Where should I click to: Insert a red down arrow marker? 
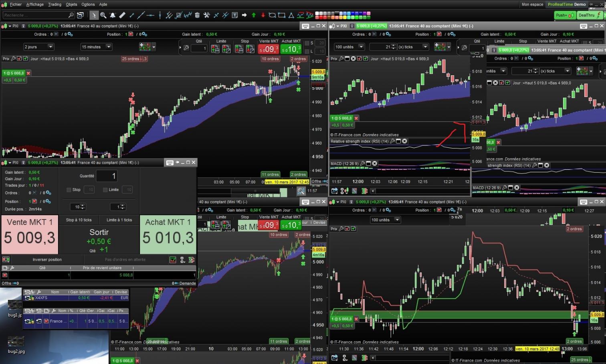pyautogui.click(x=263, y=15)
